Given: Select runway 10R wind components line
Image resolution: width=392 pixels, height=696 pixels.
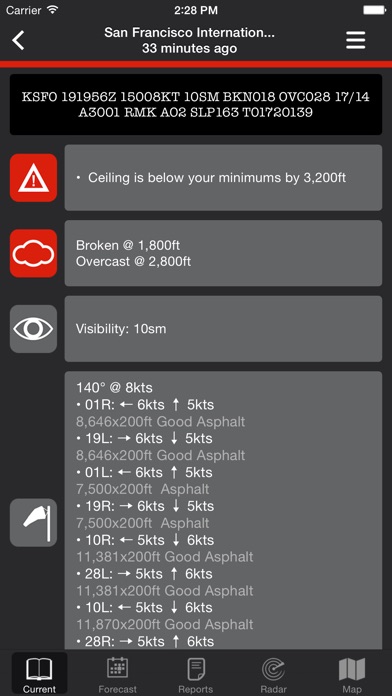Looking at the screenshot, I should click(x=145, y=540).
